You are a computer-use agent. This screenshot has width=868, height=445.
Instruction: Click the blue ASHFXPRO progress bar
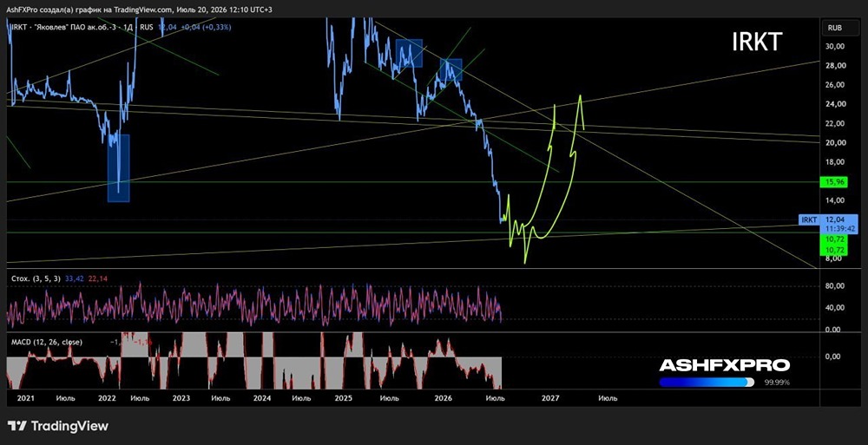[707, 382]
